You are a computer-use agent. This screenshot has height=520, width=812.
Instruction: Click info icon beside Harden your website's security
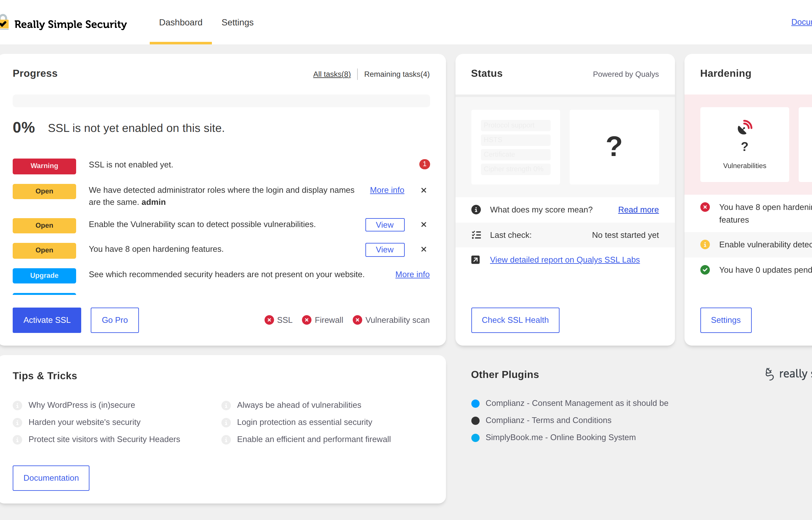click(17, 422)
